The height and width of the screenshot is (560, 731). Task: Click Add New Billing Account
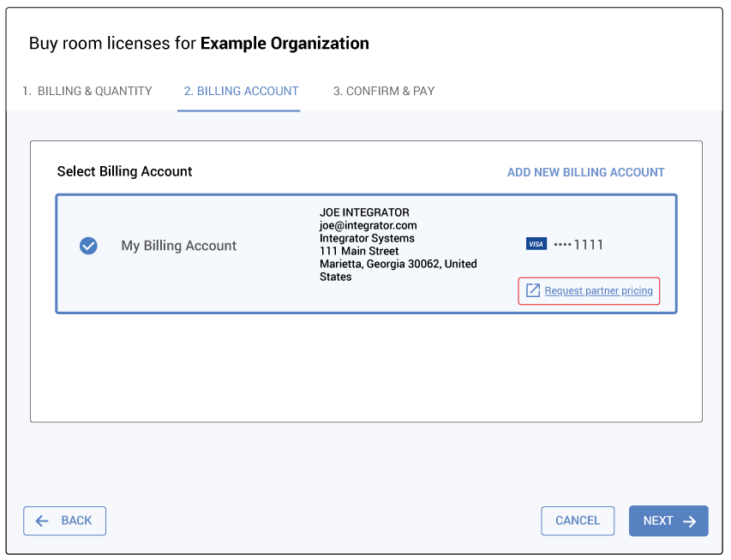pos(585,172)
